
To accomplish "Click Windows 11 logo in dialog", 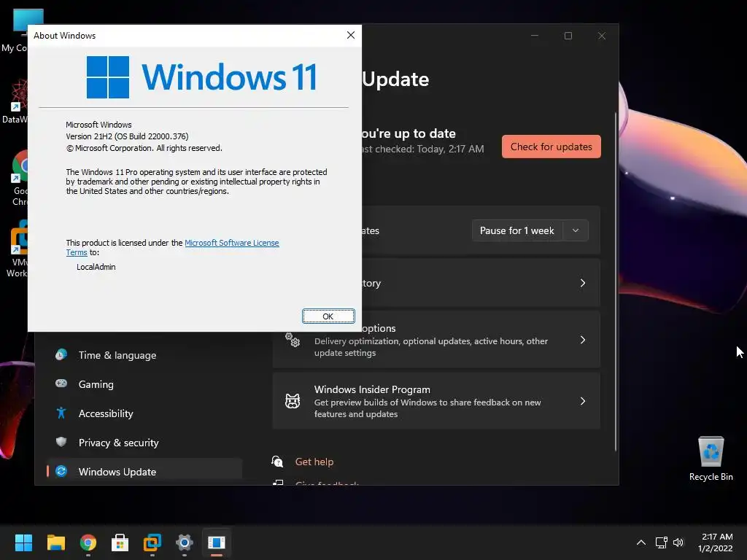I will click(201, 77).
